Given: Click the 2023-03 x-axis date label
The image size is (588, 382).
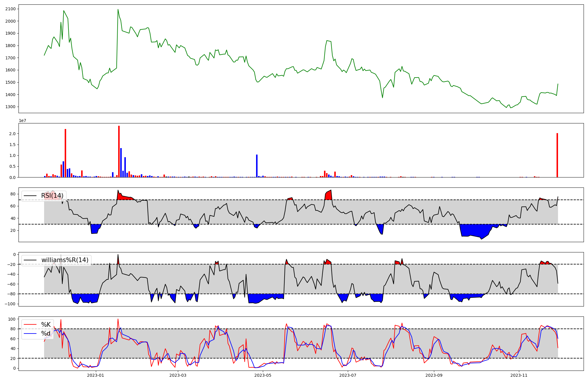Looking at the screenshot, I should pos(178,375).
